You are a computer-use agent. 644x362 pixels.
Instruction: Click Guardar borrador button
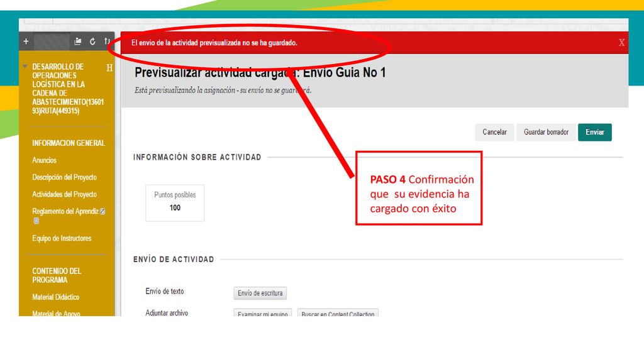tap(546, 132)
